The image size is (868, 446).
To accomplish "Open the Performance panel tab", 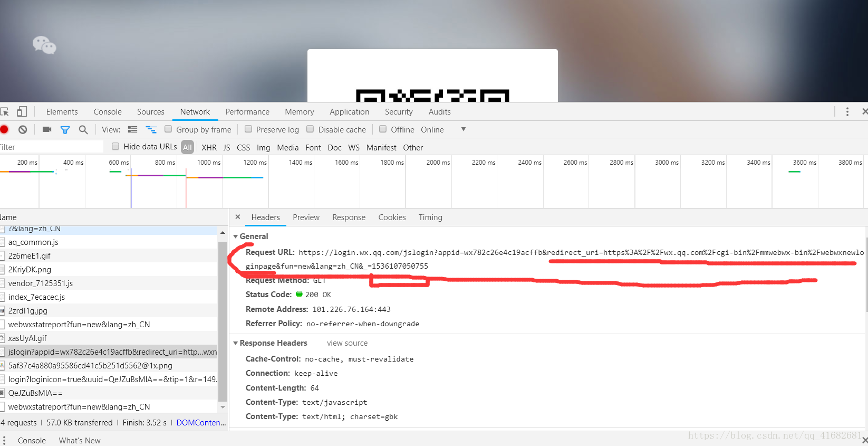I will click(x=247, y=112).
